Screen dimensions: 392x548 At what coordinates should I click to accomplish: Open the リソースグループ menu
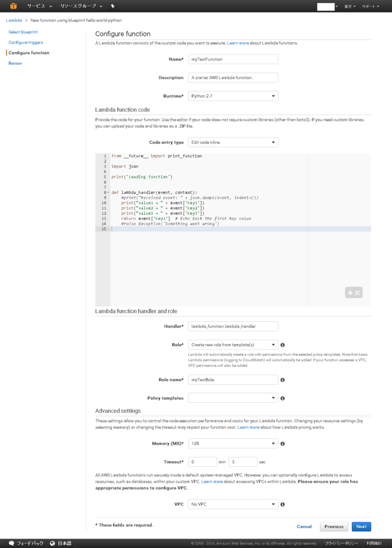(x=81, y=6)
